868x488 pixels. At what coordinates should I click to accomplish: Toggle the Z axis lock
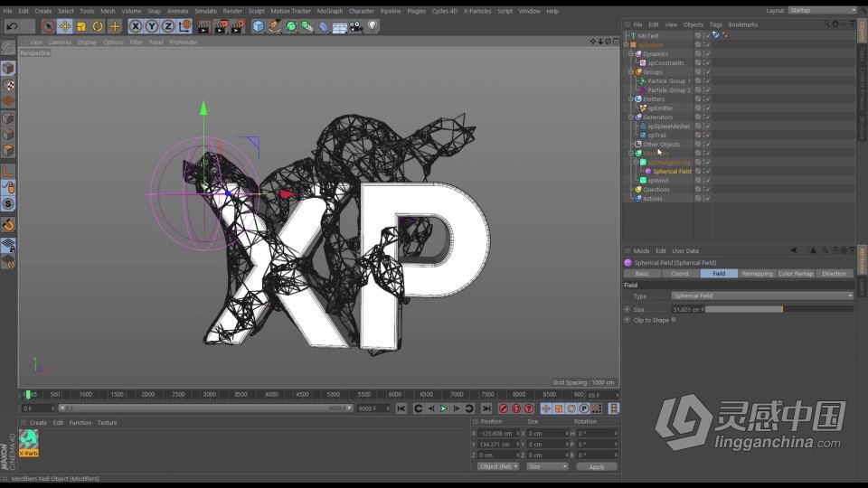click(x=168, y=26)
